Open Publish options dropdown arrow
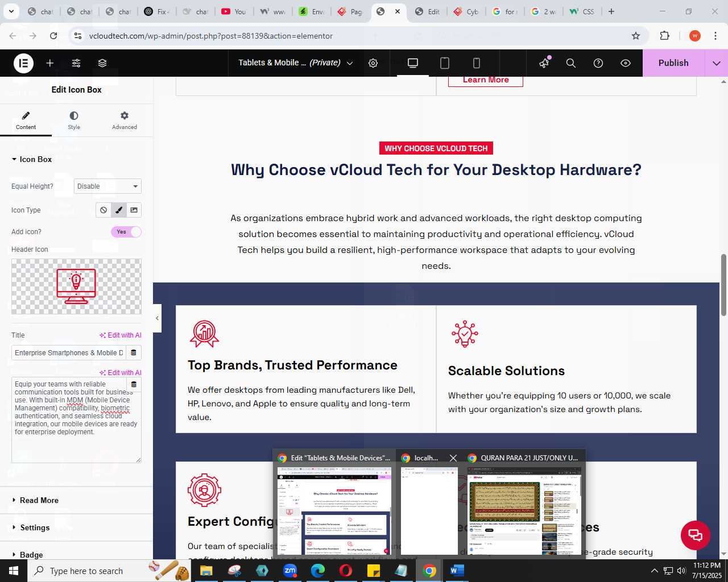 point(717,63)
